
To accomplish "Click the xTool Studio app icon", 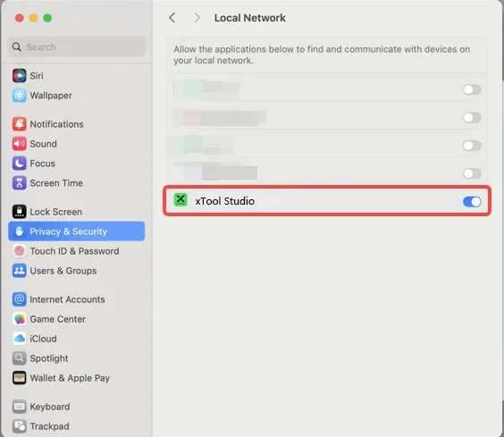I will click(181, 200).
